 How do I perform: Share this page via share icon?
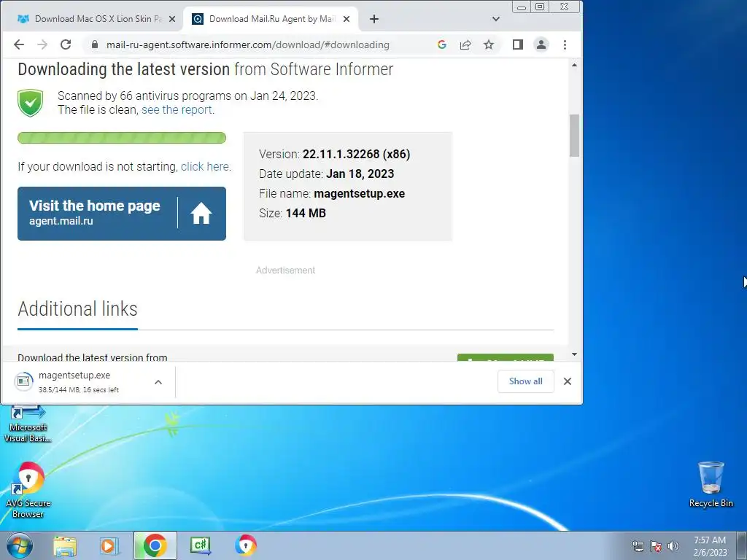pyautogui.click(x=465, y=44)
